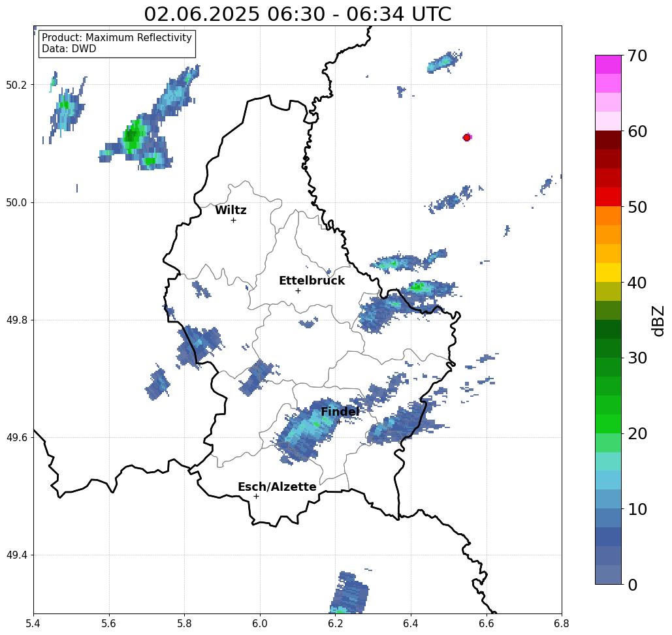Viewport: 672px width, 635px height.
Task: Click the longitude 6.6 axis label
Action: pyautogui.click(x=487, y=623)
